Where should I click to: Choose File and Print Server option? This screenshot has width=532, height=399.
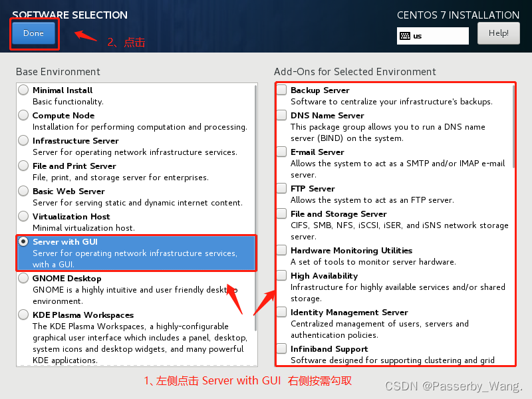[23, 166]
